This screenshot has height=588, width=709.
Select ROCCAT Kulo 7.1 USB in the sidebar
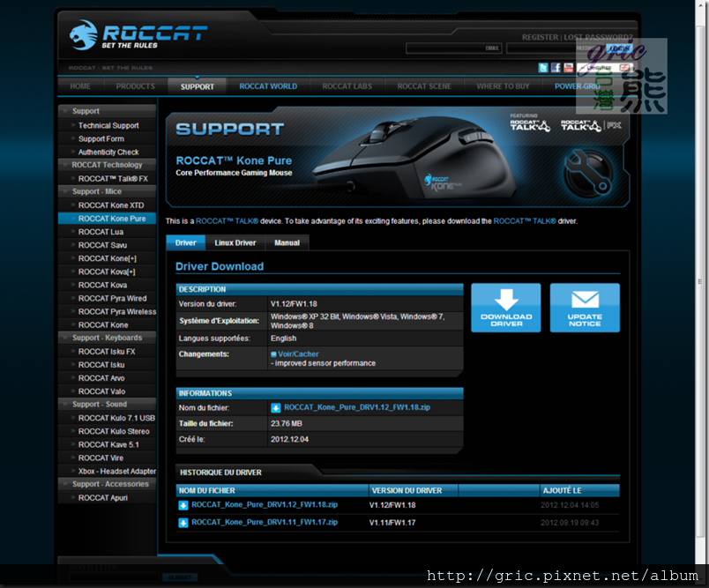(x=116, y=418)
